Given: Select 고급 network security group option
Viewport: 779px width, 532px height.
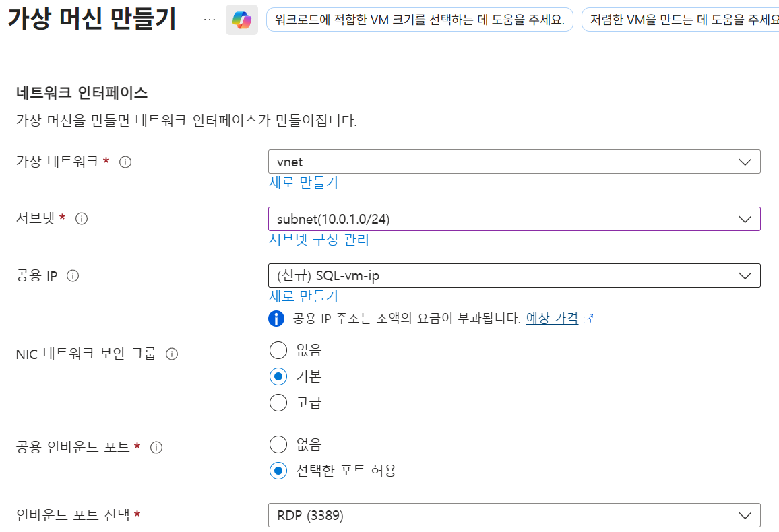Looking at the screenshot, I should coord(278,403).
